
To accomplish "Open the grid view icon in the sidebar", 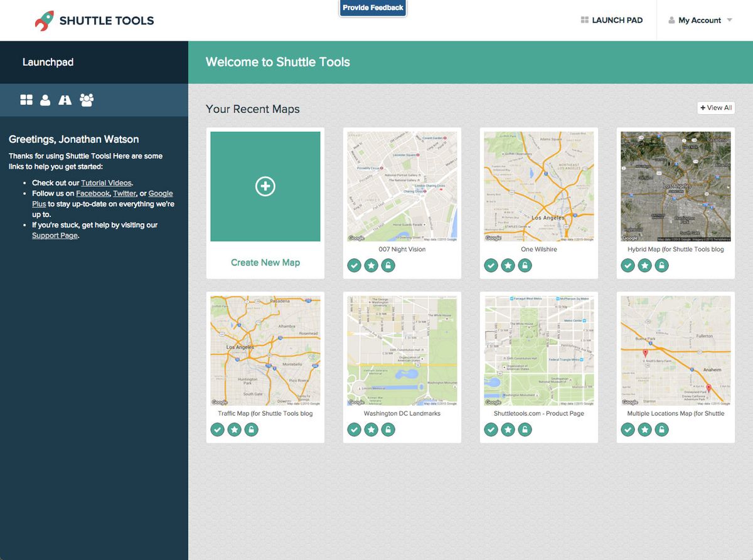I will pyautogui.click(x=26, y=100).
